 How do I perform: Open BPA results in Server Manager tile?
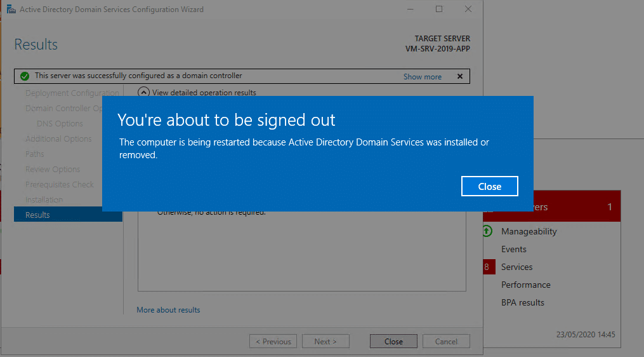522,302
